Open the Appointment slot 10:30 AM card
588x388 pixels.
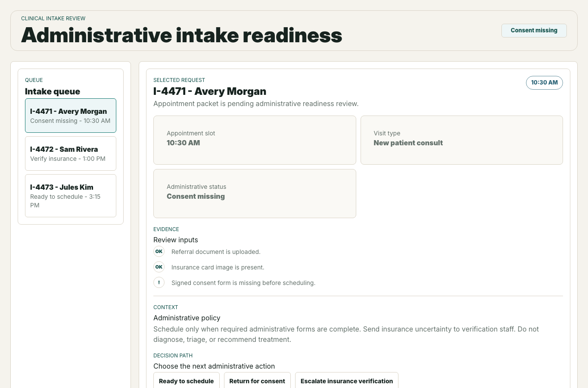tap(255, 140)
